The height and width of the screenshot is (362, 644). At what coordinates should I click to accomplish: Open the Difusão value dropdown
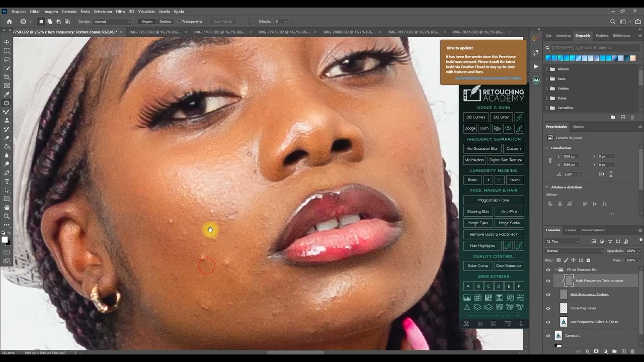(x=285, y=22)
